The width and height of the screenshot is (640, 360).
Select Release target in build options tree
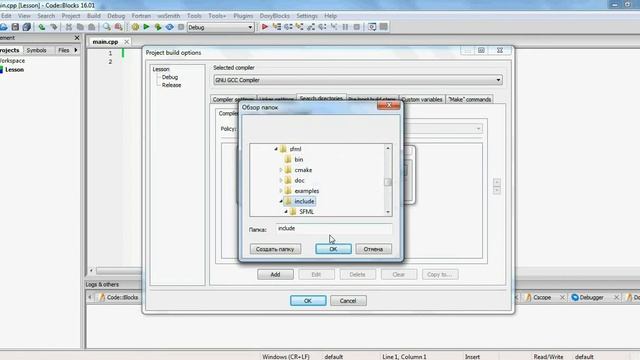pyautogui.click(x=171, y=85)
